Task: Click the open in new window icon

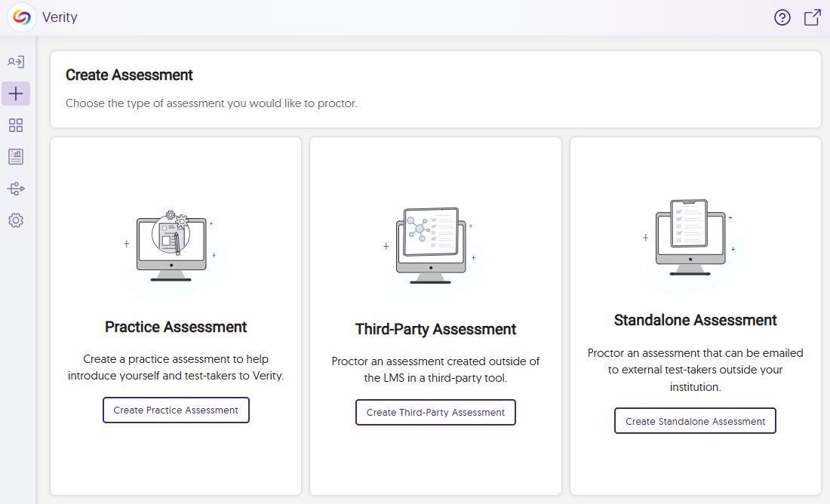Action: pos(812,17)
